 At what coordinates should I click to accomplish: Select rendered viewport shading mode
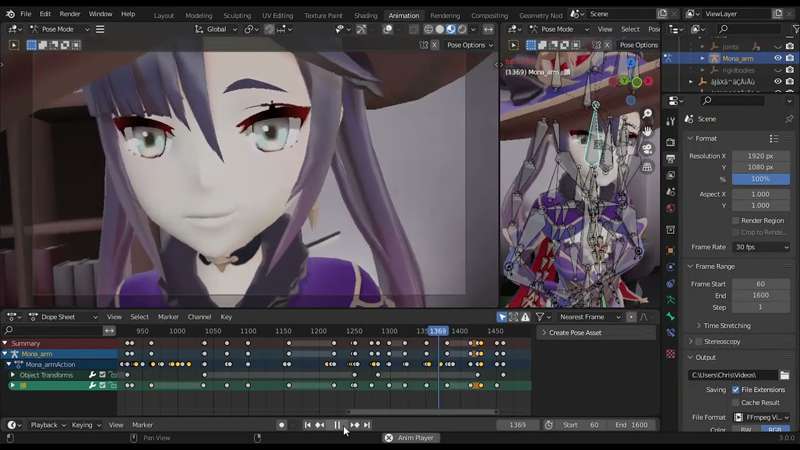pos(462,29)
